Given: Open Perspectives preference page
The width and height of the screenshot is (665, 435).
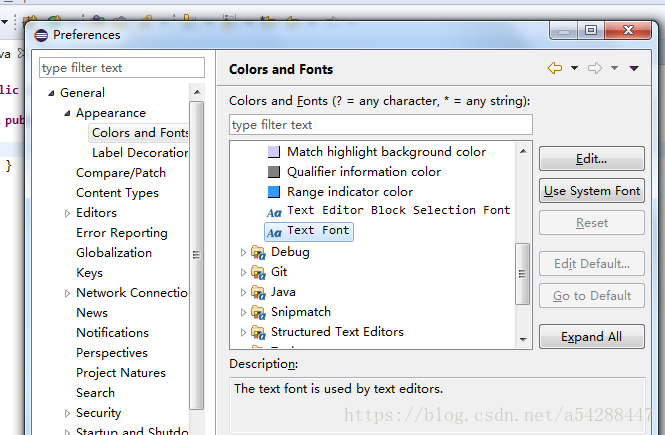Looking at the screenshot, I should point(112,353).
